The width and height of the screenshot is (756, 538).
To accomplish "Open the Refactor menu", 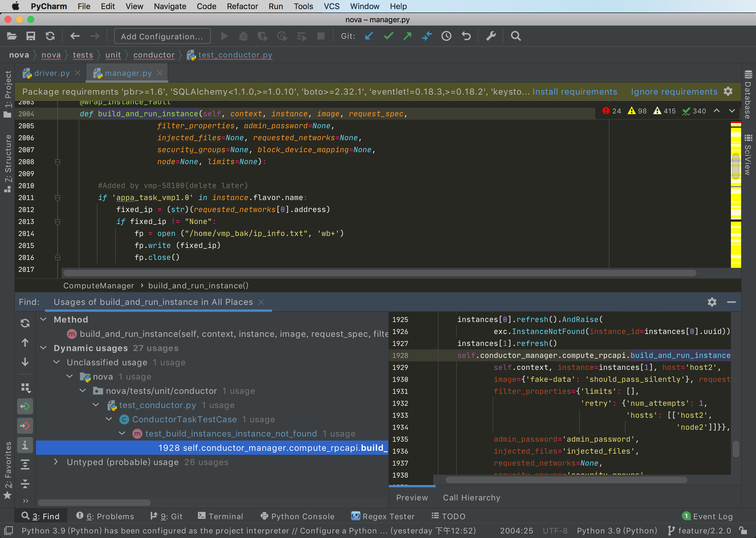I will pyautogui.click(x=242, y=6).
